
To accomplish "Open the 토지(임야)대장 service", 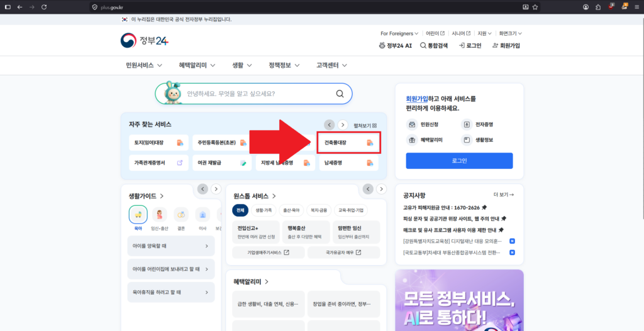I will click(x=158, y=143).
